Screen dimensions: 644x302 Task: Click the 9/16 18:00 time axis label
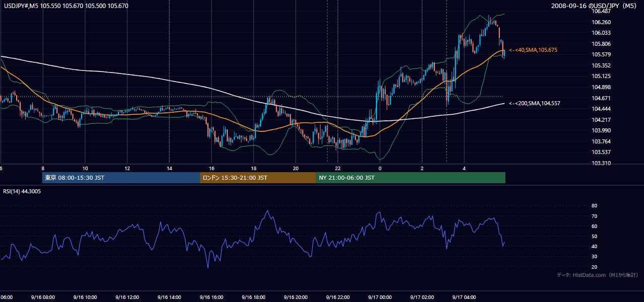point(253,297)
